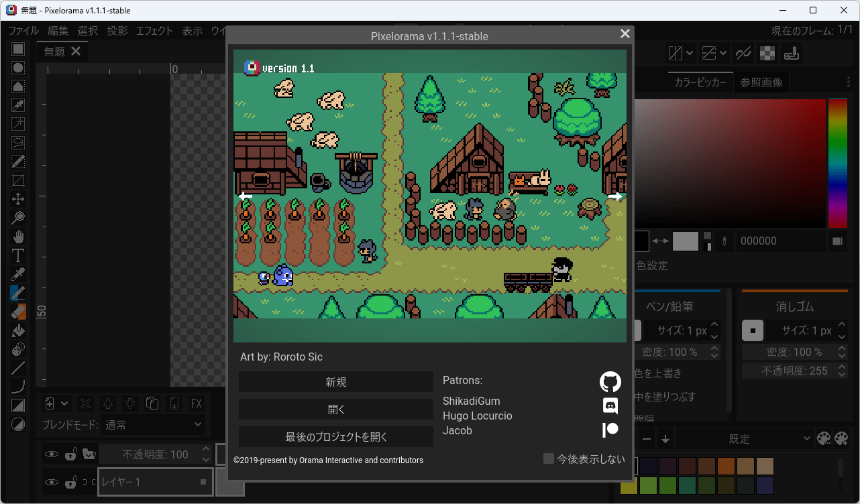Image resolution: width=860 pixels, height=504 pixels.
Task: Merge current layer down
Action: 174,403
